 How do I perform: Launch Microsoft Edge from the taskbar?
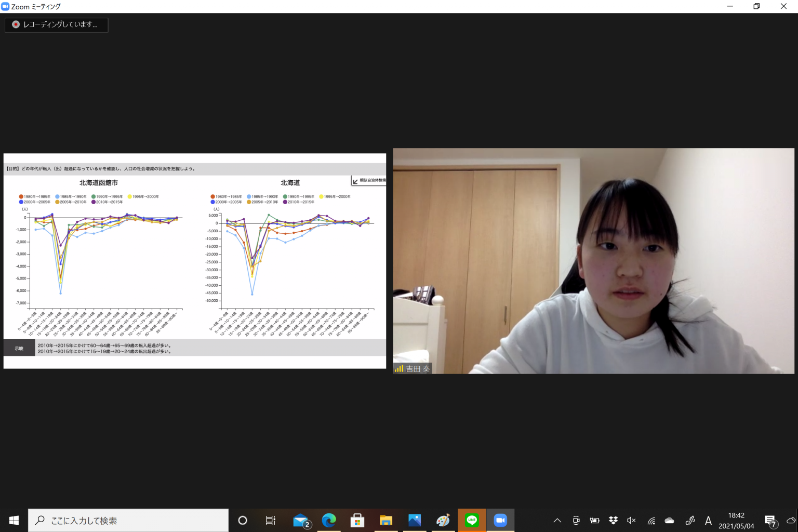point(329,520)
